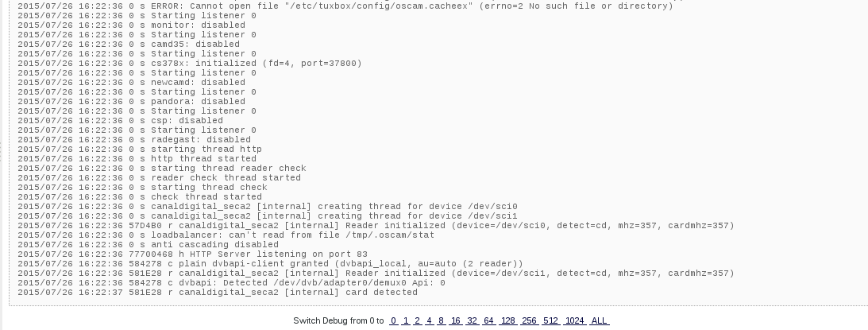Switch debug to level 8
The width and height of the screenshot is (868, 330).
click(x=442, y=320)
